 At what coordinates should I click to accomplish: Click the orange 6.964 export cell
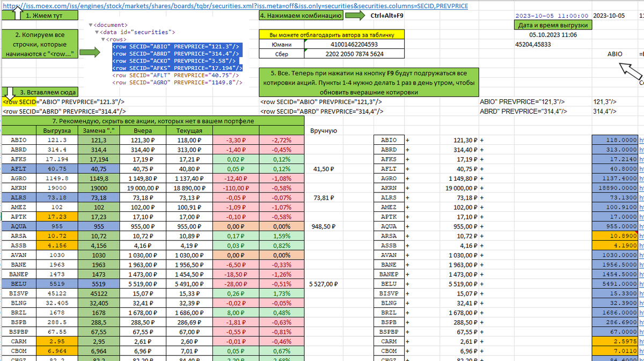pyautogui.click(x=56, y=351)
